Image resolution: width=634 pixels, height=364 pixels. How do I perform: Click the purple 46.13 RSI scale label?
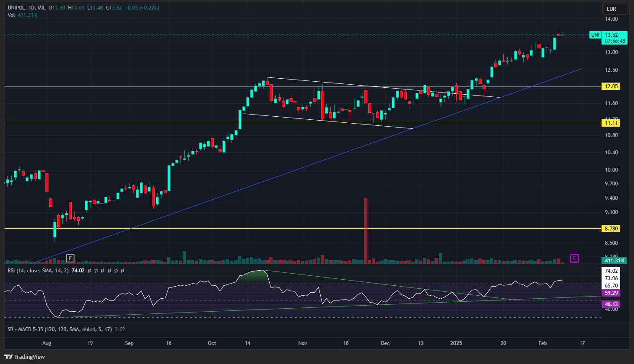click(611, 304)
